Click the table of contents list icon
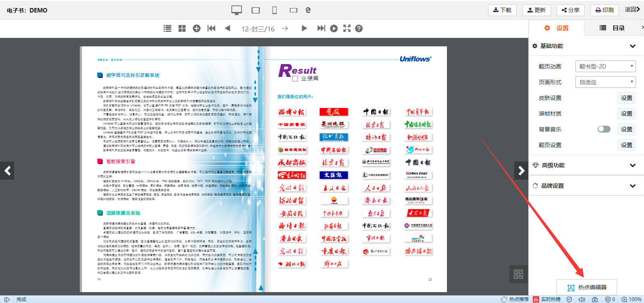Viewport: 644px width, 303px height. [167, 28]
